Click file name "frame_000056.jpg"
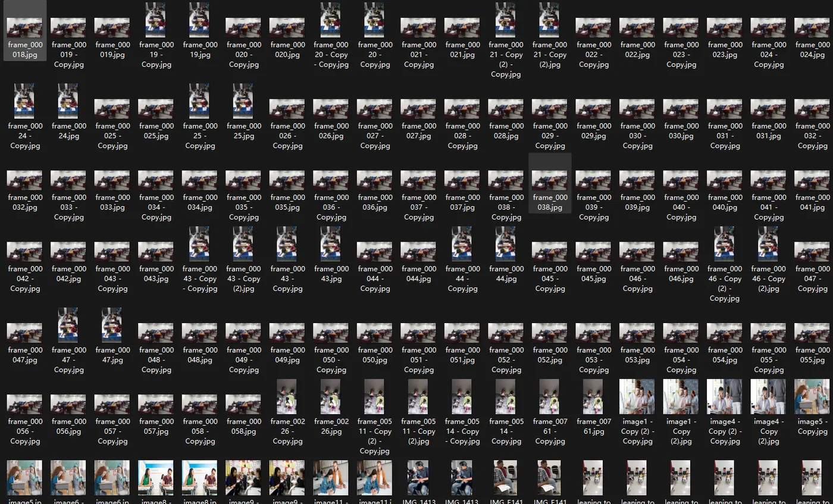Image resolution: width=833 pixels, height=504 pixels. pyautogui.click(x=68, y=427)
